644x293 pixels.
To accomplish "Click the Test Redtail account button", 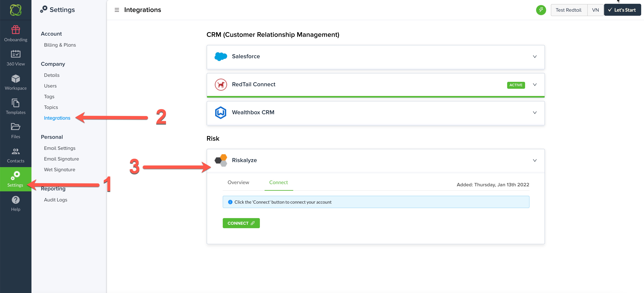I will coord(568,10).
